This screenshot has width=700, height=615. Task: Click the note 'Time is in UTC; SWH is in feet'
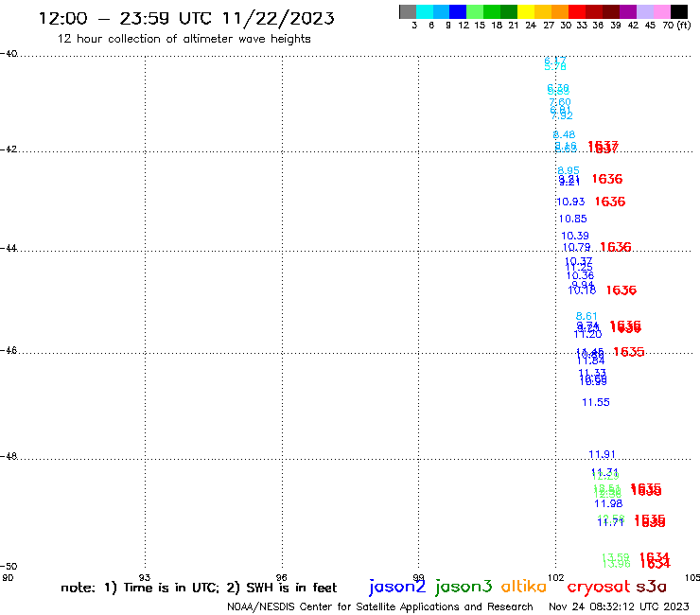[199, 588]
